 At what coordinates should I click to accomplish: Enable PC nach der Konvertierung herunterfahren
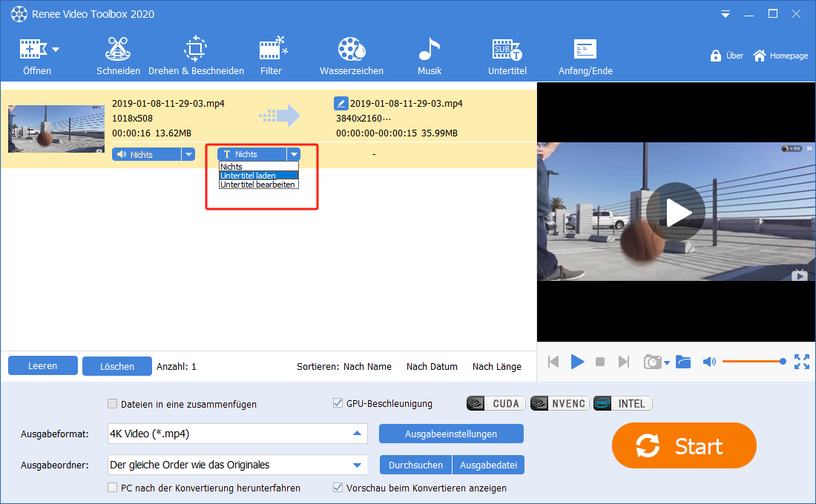click(112, 488)
